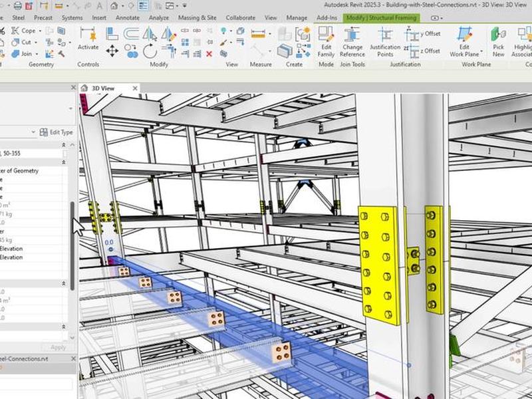Close the Properties palette
Viewport: 532px width, 399px height.
coord(73,88)
